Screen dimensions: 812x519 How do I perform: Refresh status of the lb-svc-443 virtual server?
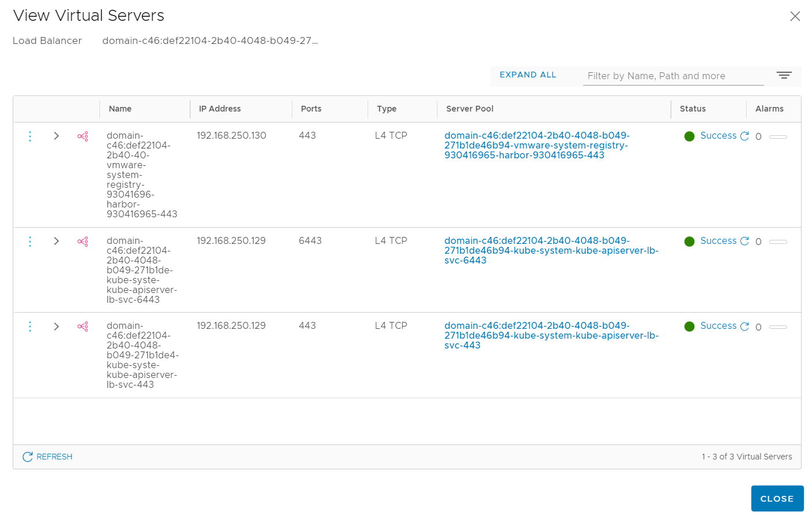pos(744,327)
